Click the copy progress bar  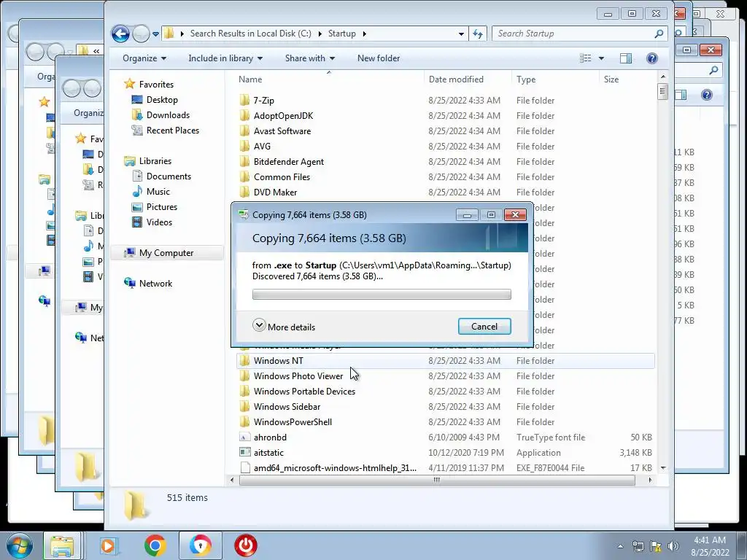click(382, 295)
